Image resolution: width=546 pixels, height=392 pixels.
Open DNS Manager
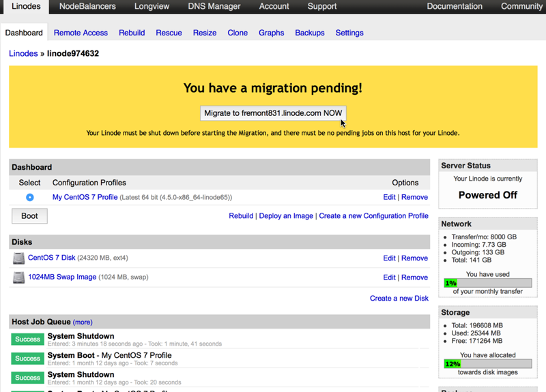click(214, 6)
